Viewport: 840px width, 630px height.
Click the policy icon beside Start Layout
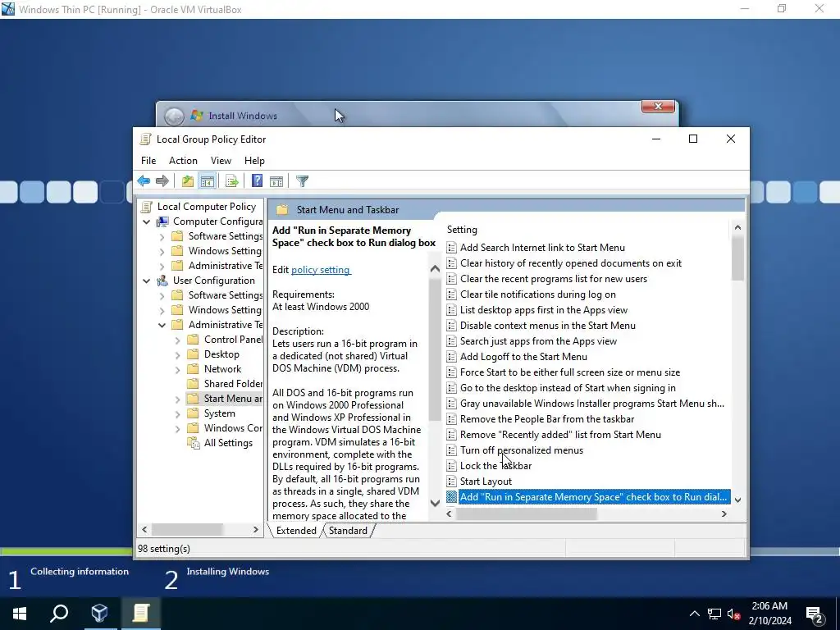(452, 481)
